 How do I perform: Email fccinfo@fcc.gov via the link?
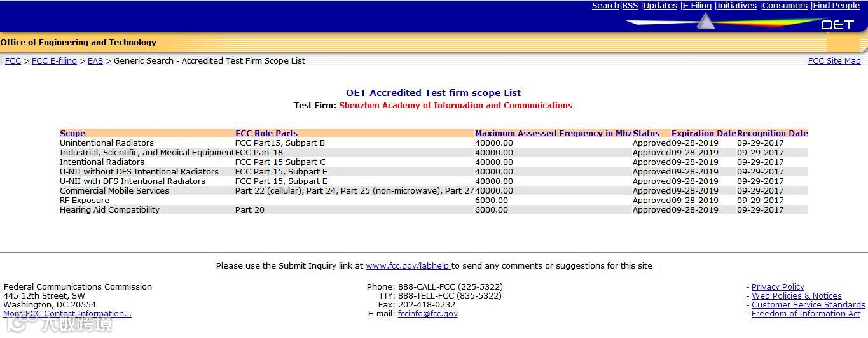click(427, 314)
